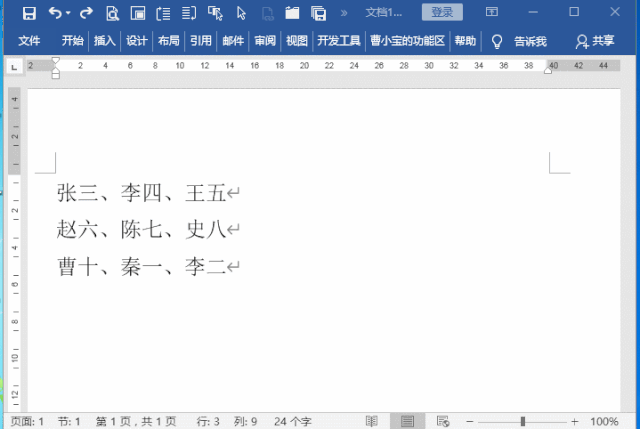Click the 告诉我 search box
Screen dimensions: 640x429
530,41
